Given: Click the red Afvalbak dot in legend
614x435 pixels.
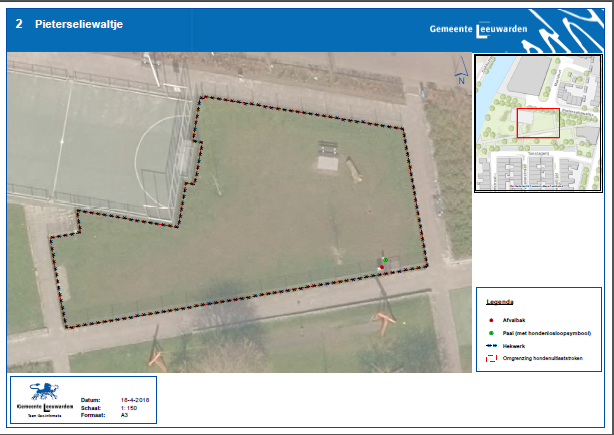Looking at the screenshot, I should [x=491, y=322].
